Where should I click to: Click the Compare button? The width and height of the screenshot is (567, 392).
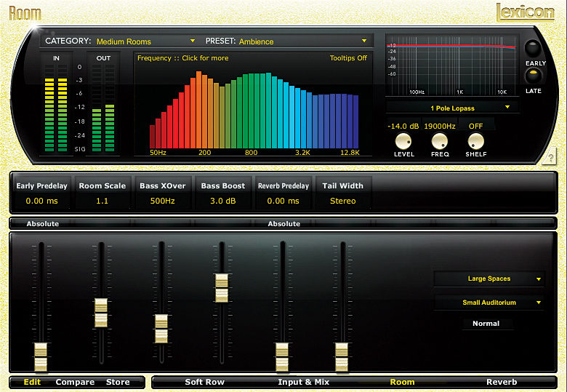coord(75,382)
